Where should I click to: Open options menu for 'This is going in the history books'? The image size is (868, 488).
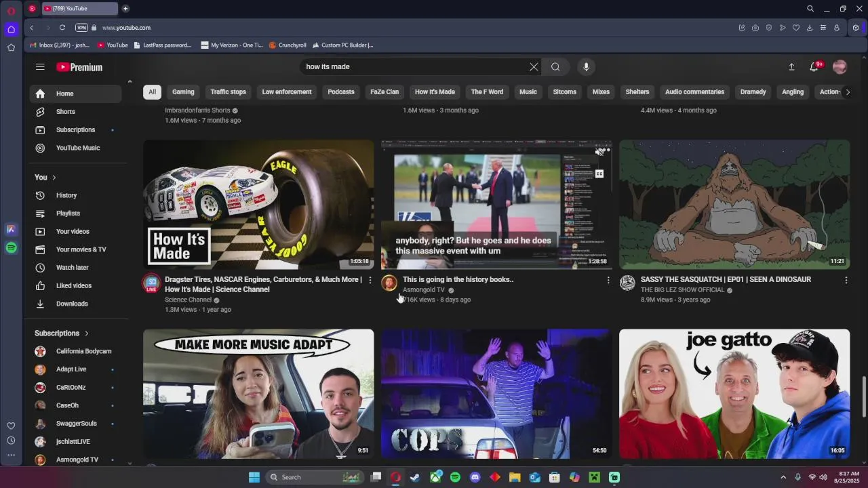point(608,280)
